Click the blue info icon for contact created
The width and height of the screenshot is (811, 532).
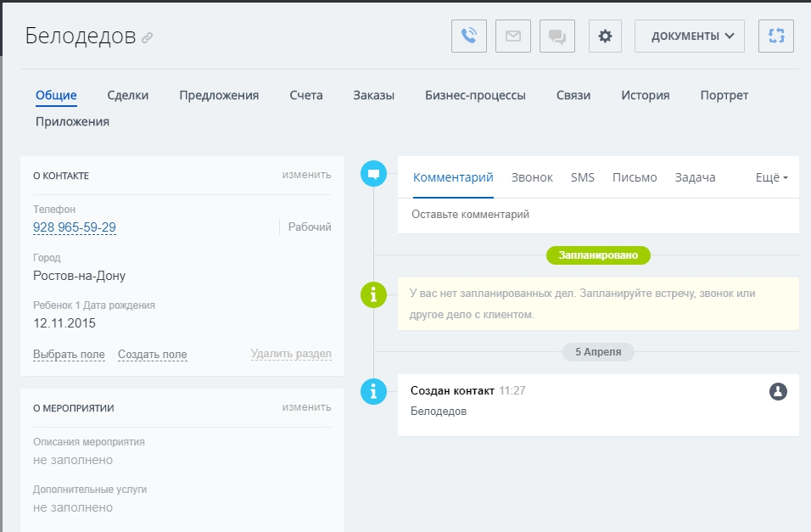pyautogui.click(x=373, y=391)
